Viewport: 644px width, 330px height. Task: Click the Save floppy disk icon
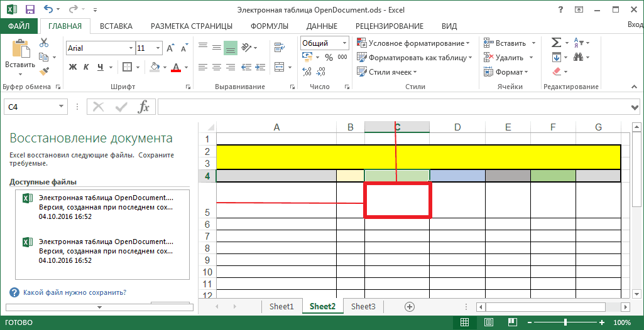pos(30,9)
